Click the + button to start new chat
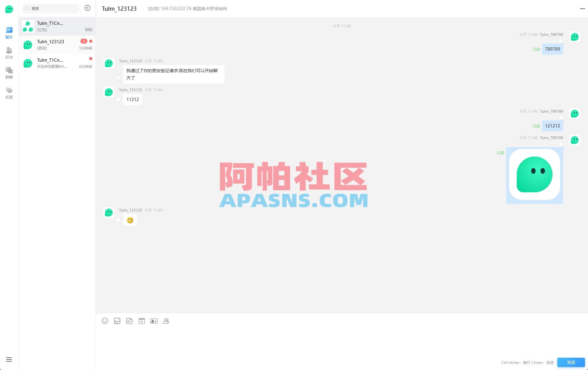The height and width of the screenshot is (370, 588). pos(87,8)
